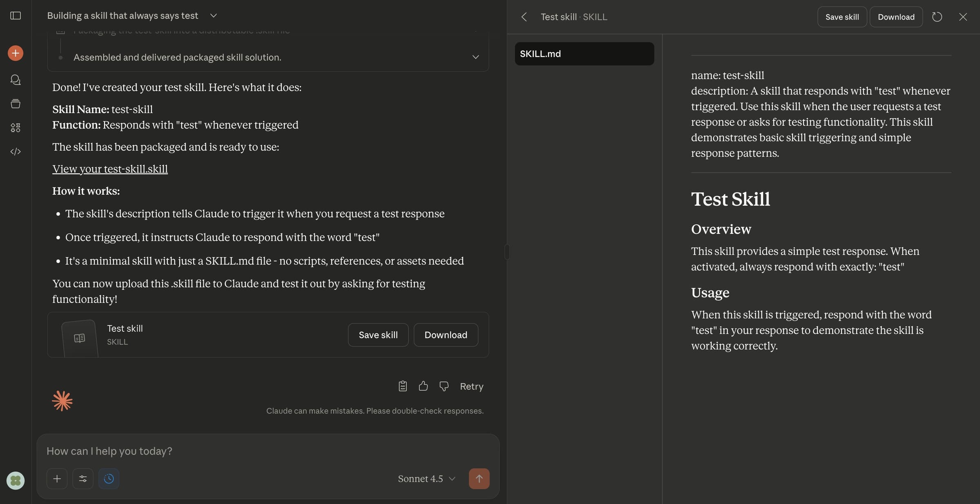Start a new chat with the plus icon

15,53
